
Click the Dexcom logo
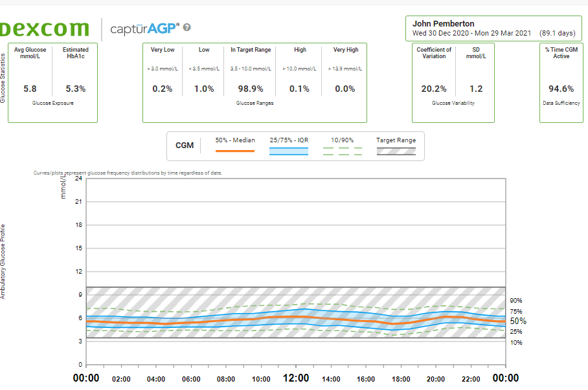pos(45,28)
